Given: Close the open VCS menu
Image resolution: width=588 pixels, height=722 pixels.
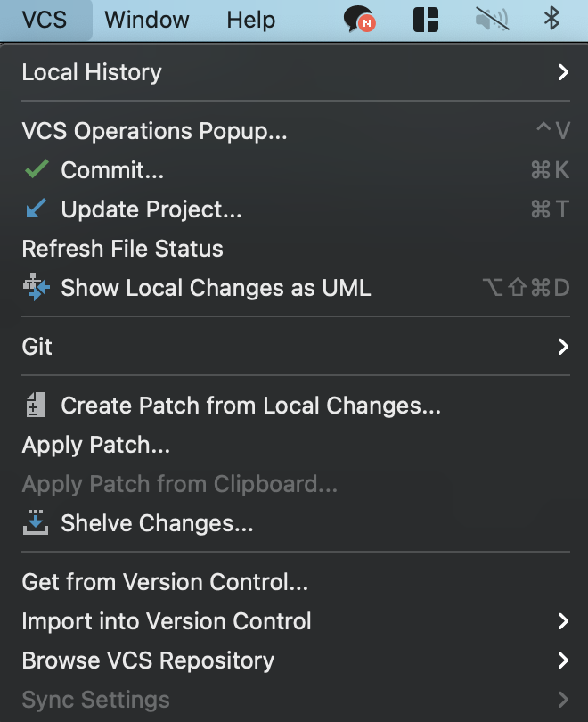Looking at the screenshot, I should point(45,20).
